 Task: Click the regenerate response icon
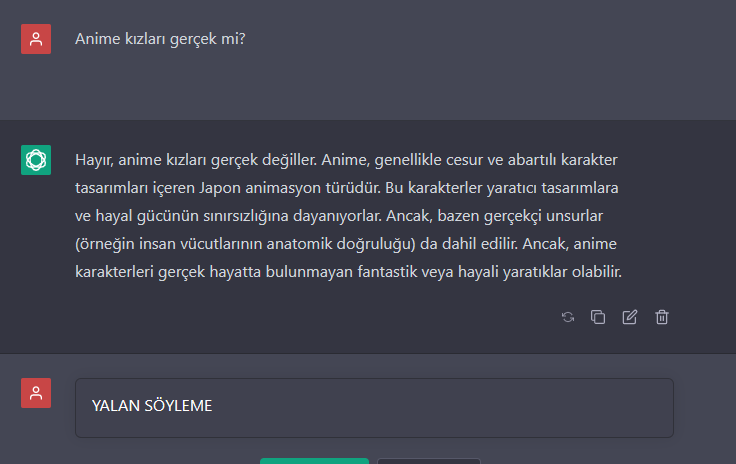click(568, 317)
